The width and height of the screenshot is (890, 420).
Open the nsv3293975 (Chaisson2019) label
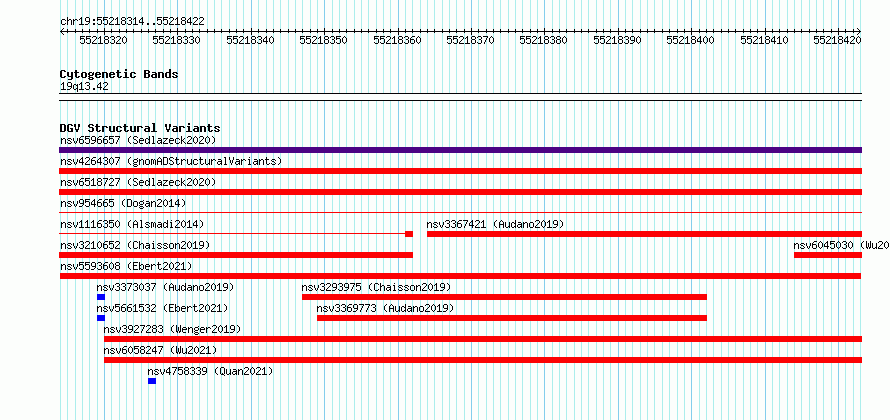pyautogui.click(x=376, y=287)
